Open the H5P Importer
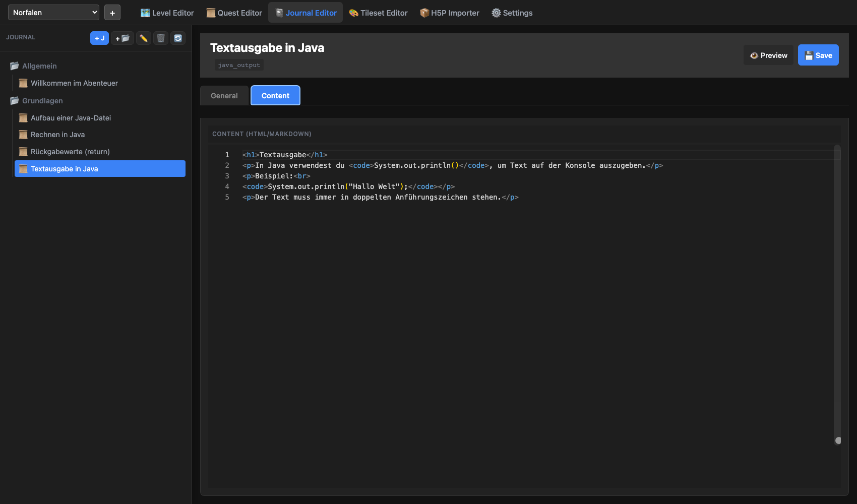 (449, 13)
